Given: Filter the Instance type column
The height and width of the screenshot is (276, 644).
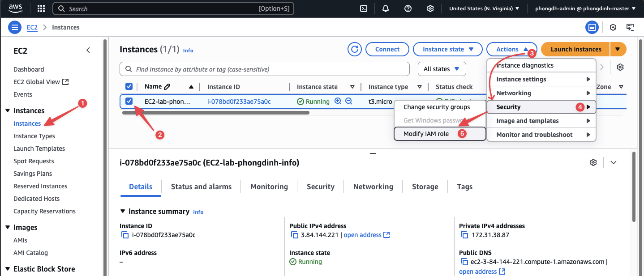Looking at the screenshot, I should [x=420, y=87].
